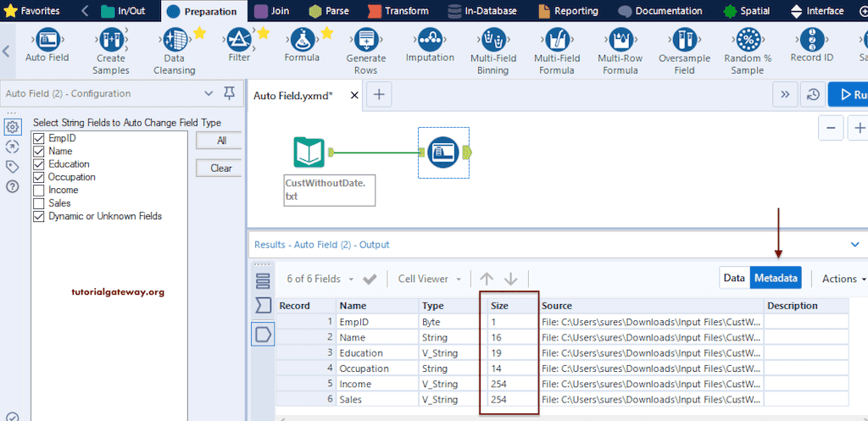Choose the Data Cleansing tool
Viewport: 868px width, 421px height.
point(175,51)
